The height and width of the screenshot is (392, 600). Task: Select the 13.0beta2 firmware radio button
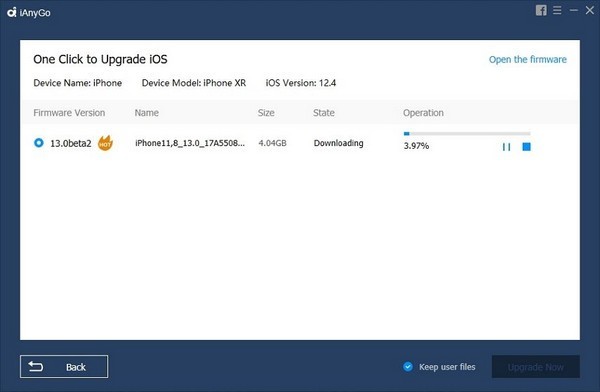[x=39, y=143]
